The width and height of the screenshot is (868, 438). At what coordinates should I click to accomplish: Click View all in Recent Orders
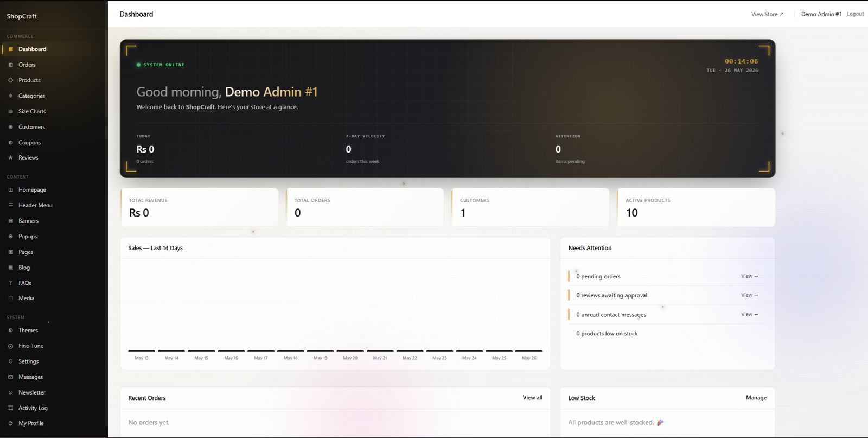[x=532, y=398]
